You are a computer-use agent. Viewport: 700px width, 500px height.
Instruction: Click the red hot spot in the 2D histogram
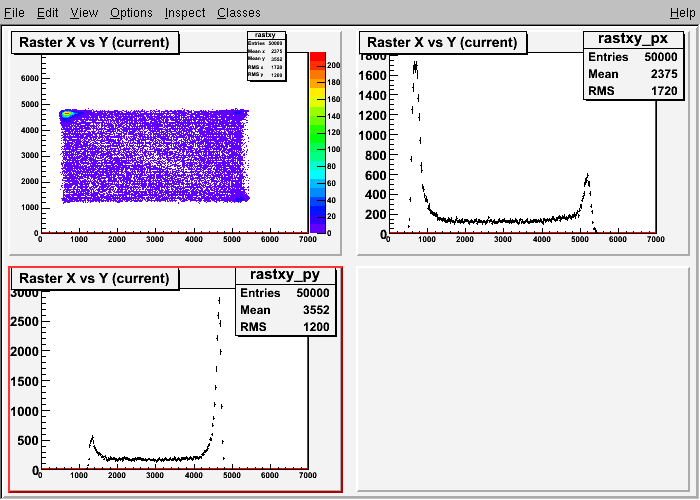click(67, 114)
